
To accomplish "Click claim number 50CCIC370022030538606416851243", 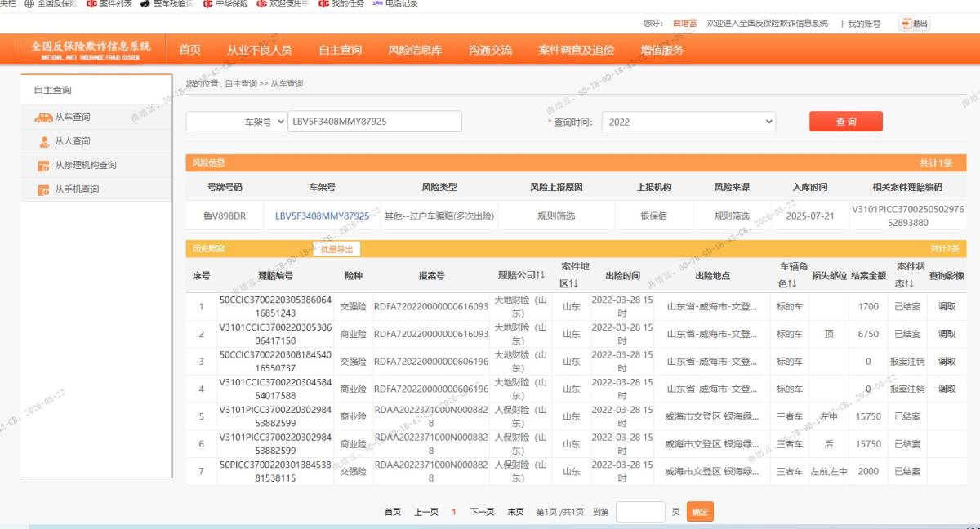I will (275, 306).
